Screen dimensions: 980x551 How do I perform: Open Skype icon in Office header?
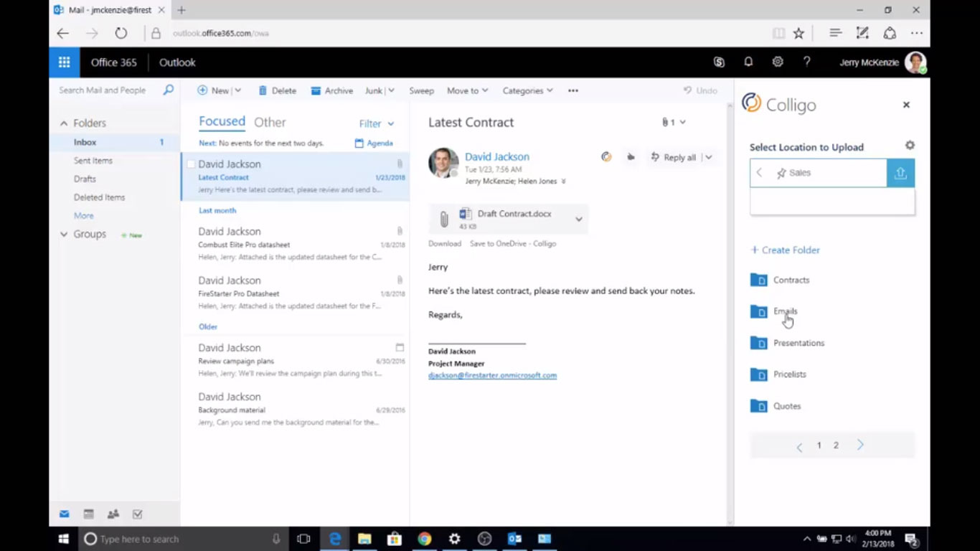pos(719,62)
